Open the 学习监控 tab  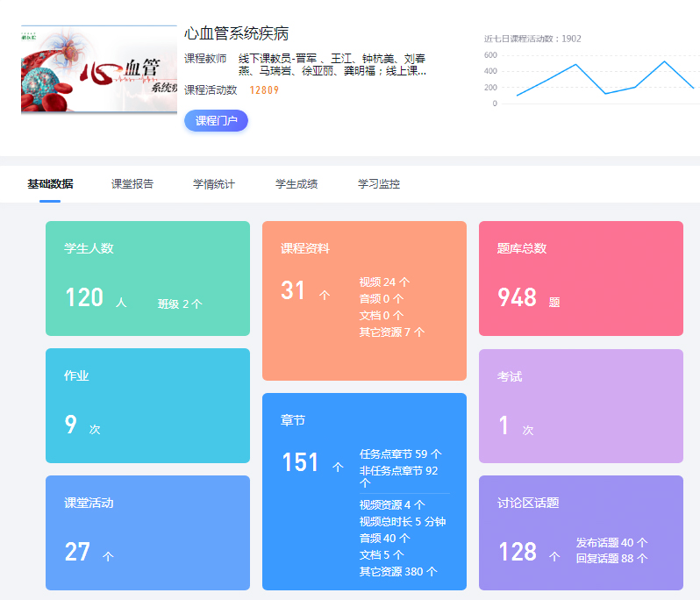[x=379, y=184]
